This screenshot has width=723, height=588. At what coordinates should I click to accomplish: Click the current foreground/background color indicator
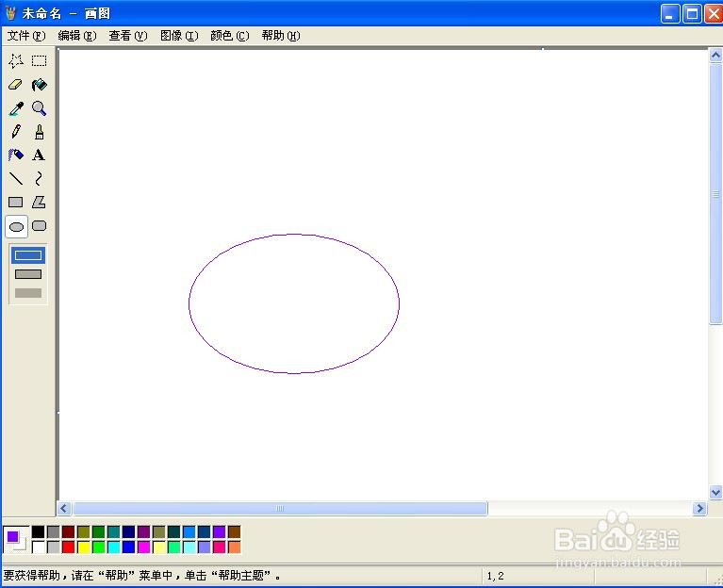point(16,539)
